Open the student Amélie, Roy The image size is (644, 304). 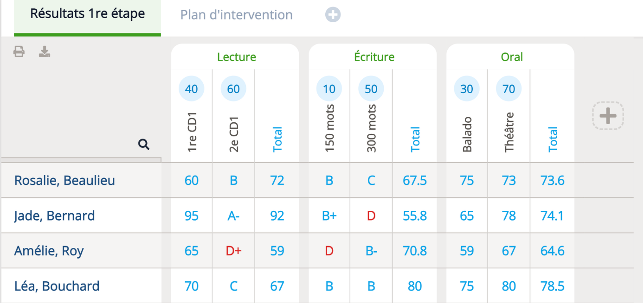pyautogui.click(x=49, y=251)
